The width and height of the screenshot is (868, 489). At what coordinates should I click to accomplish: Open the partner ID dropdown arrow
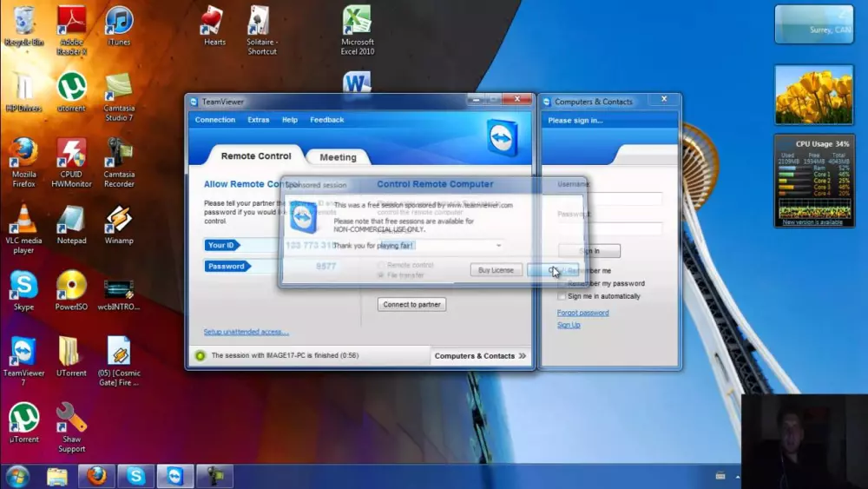tap(499, 245)
